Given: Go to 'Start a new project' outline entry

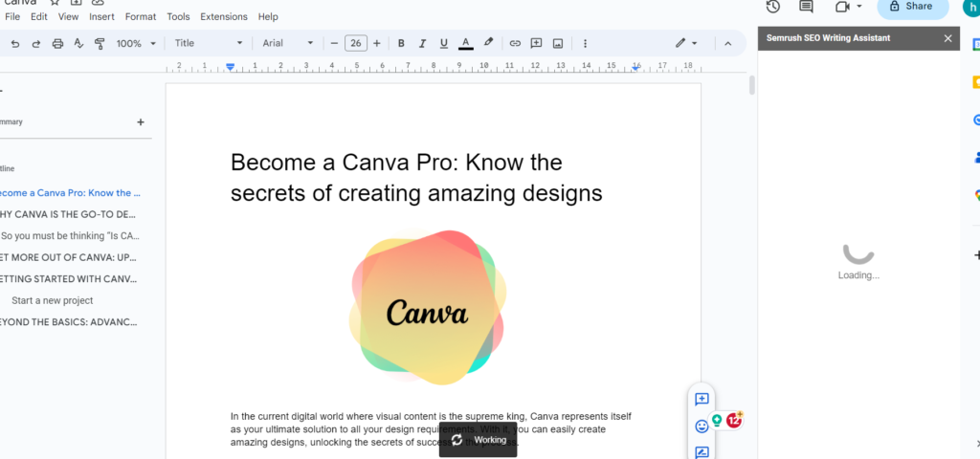Looking at the screenshot, I should (x=53, y=300).
